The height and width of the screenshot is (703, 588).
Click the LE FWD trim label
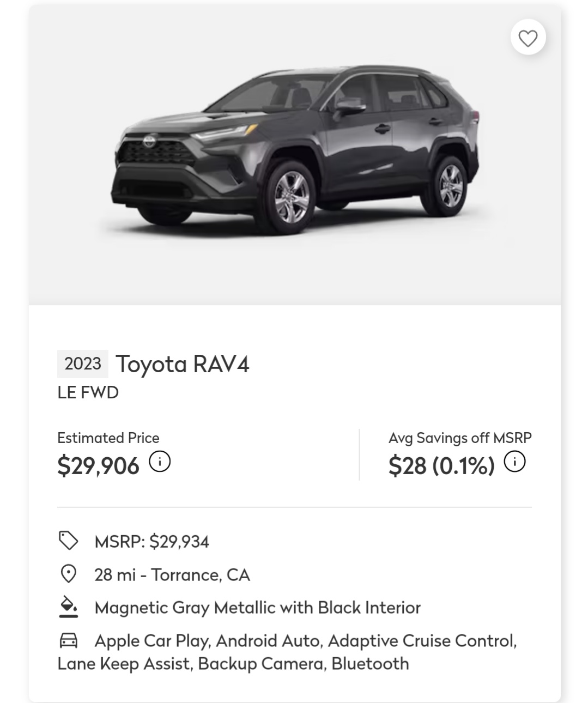coord(88,392)
